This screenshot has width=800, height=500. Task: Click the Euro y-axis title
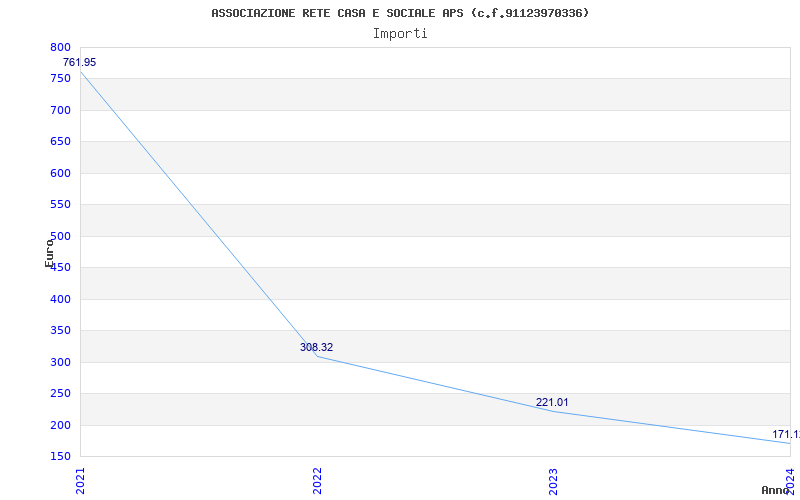tap(49, 253)
